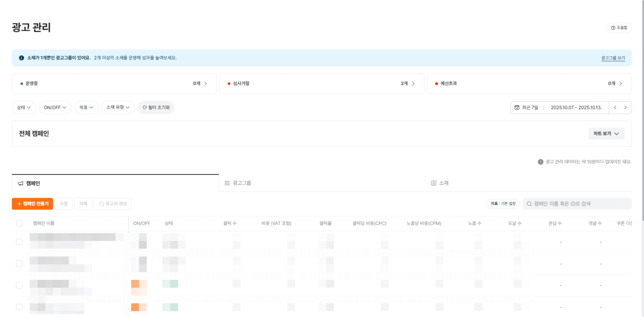Image resolution: width=644 pixels, height=317 pixels.
Task: Select all campaigns header checkbox
Action: (20, 224)
